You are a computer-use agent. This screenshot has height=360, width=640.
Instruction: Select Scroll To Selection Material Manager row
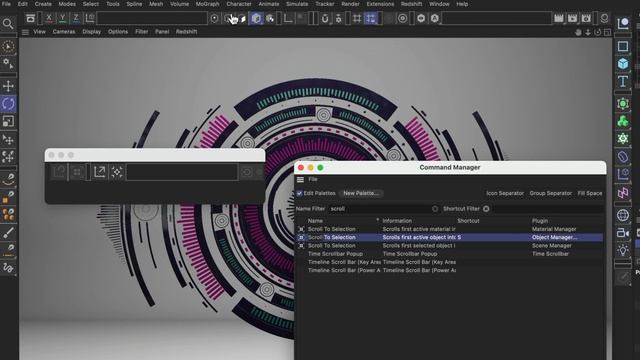449,229
